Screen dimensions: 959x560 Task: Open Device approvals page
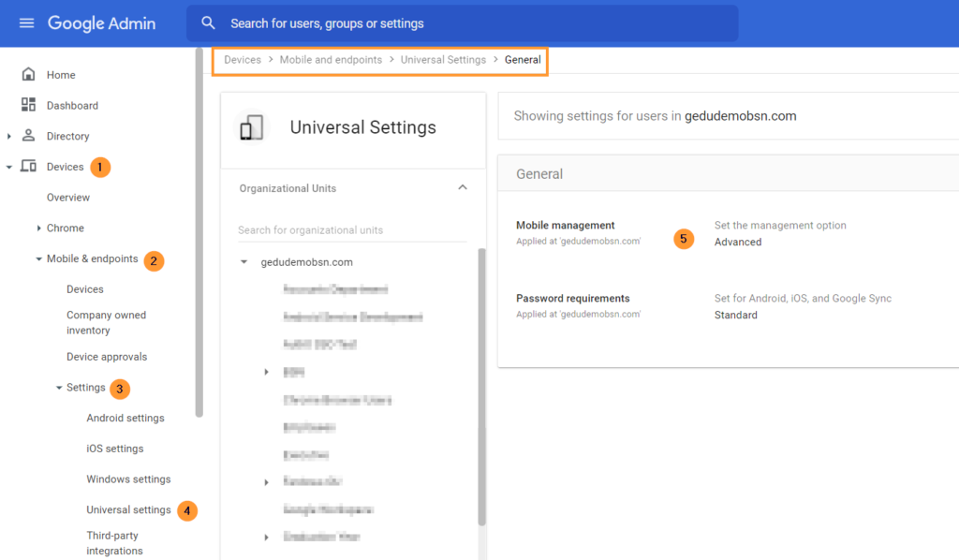[x=107, y=357]
